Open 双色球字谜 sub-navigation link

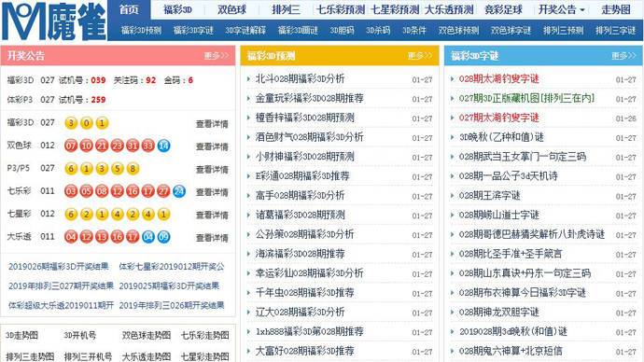click(x=511, y=31)
